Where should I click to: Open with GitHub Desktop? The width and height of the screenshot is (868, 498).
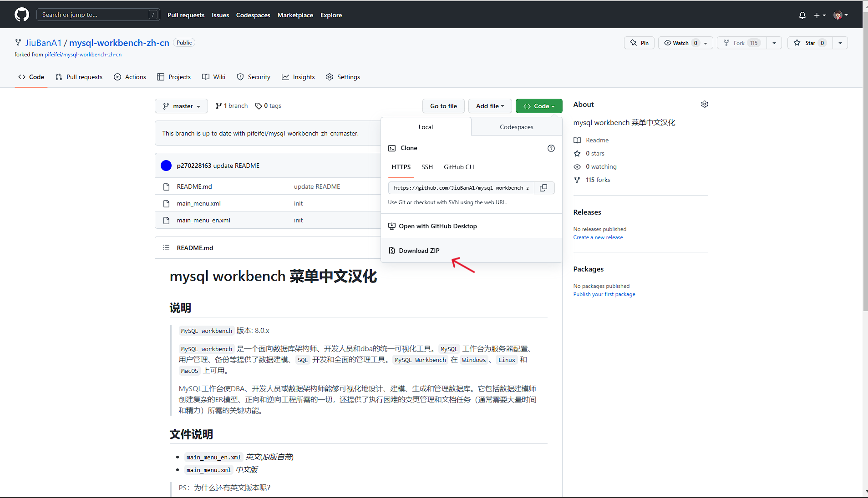tap(472, 226)
